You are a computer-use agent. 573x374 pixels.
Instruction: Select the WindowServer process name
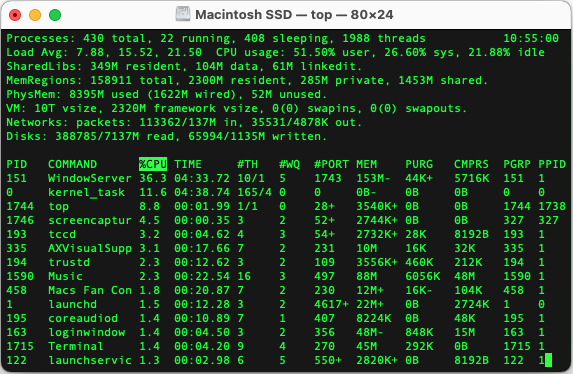90,178
